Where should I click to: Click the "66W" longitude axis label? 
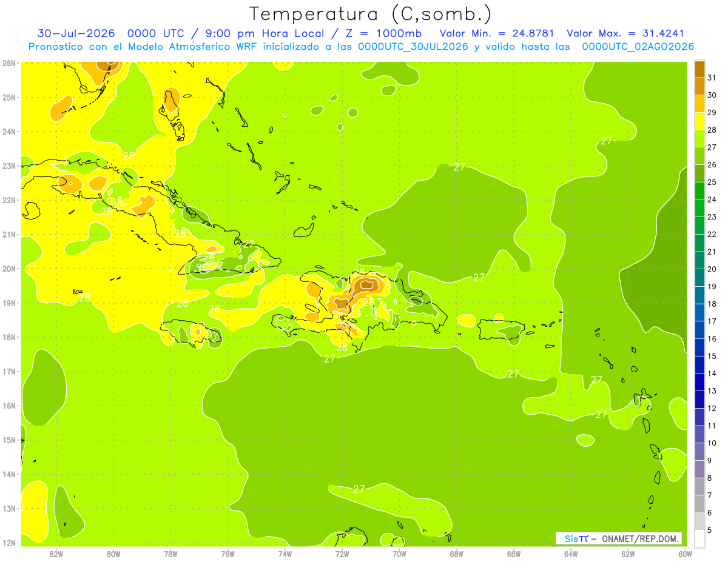pyautogui.click(x=514, y=554)
